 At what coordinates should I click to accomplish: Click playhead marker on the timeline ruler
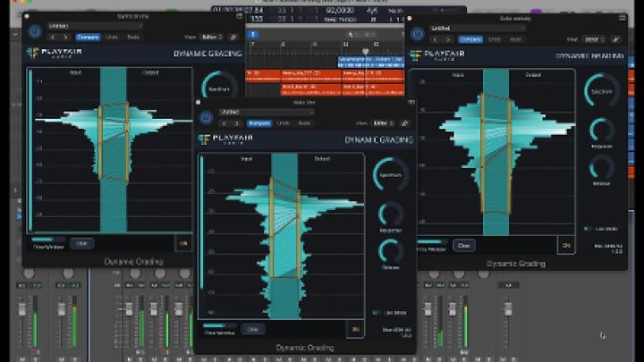(x=365, y=51)
